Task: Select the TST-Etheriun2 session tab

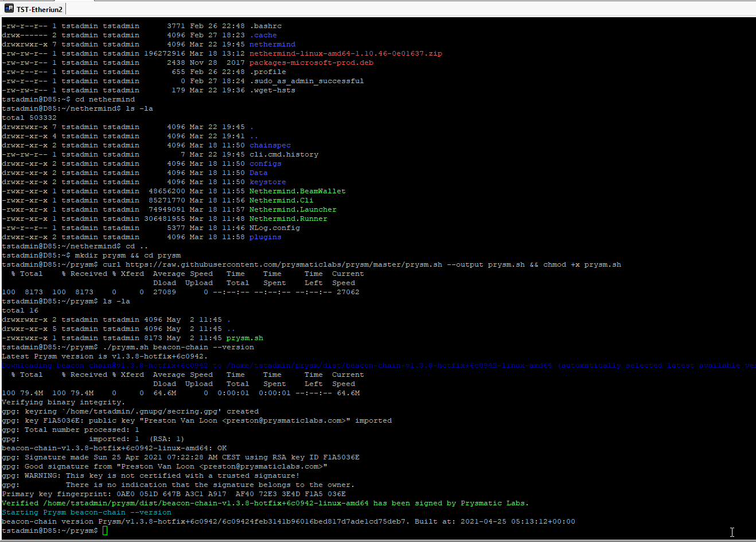Action: coord(34,9)
